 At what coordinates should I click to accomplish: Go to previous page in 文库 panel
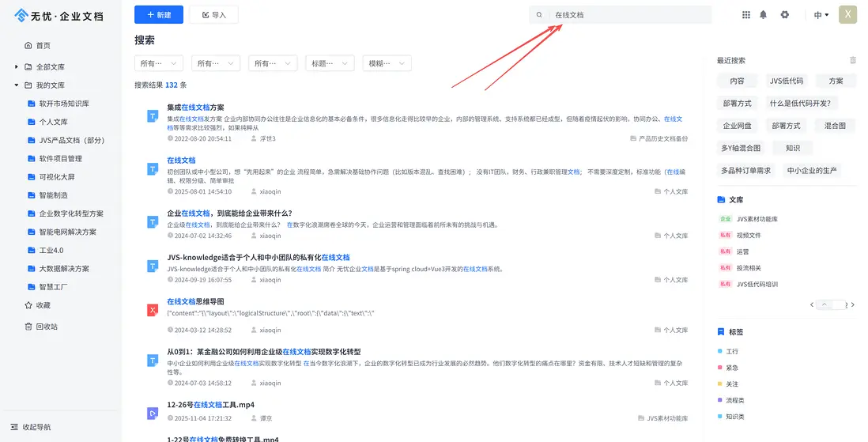pyautogui.click(x=812, y=304)
